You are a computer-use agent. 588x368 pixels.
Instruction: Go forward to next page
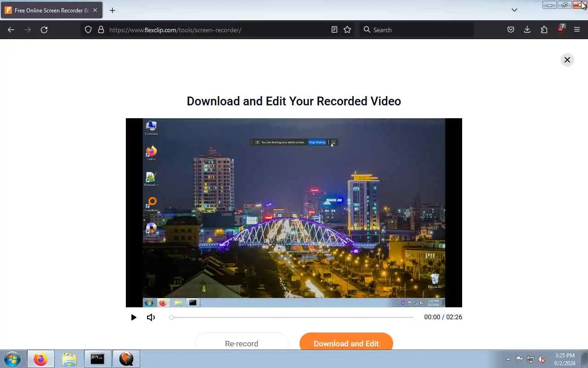[x=28, y=30]
